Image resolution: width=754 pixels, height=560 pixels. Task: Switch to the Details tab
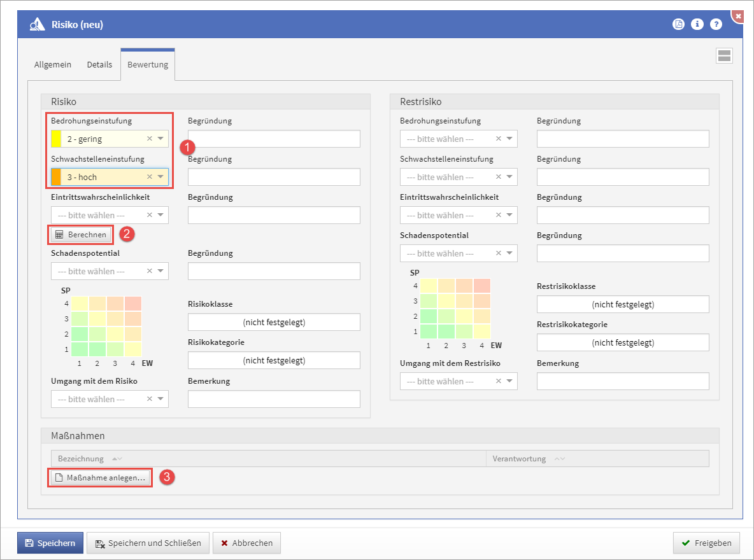(x=99, y=65)
